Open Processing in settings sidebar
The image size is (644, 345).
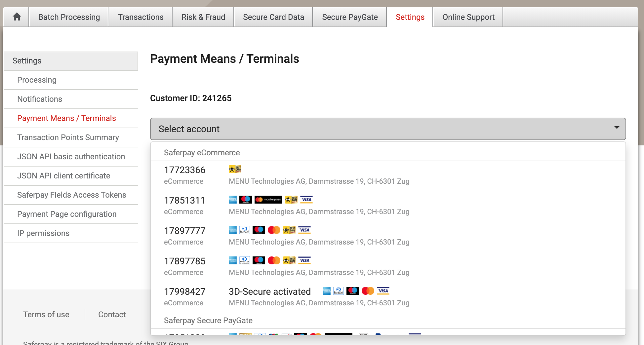71,80
